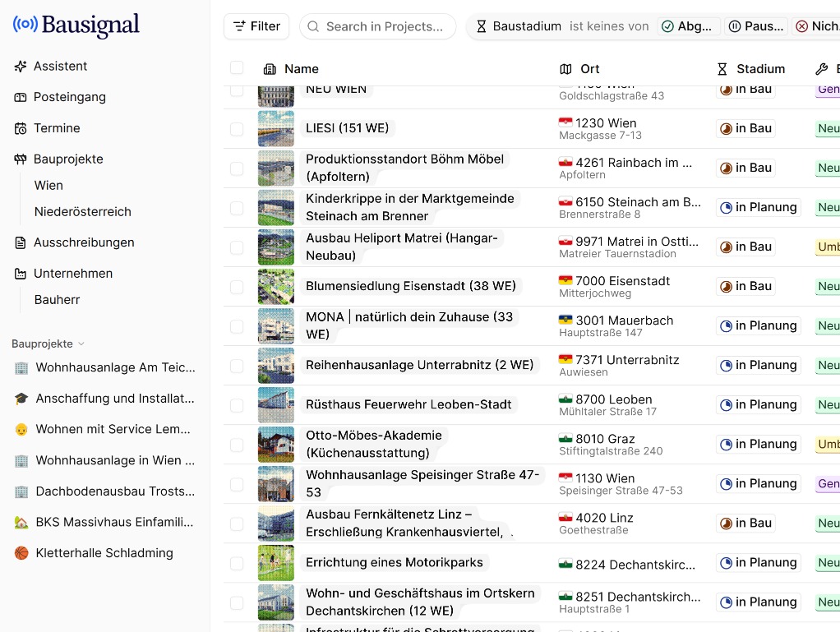This screenshot has height=632, width=840.
Task: Click the Ausschreibungen document icon
Action: [x=21, y=242]
